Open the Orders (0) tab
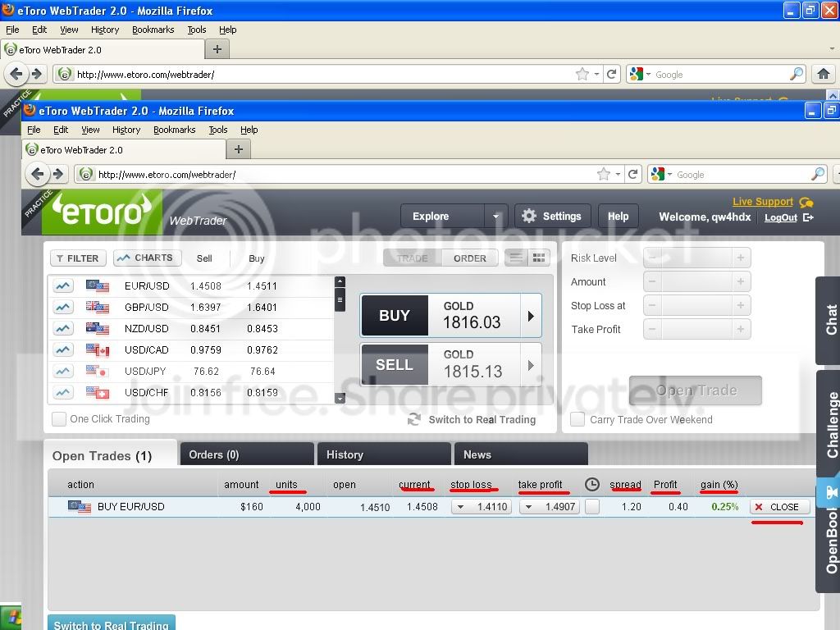The image size is (840, 630). tap(247, 454)
